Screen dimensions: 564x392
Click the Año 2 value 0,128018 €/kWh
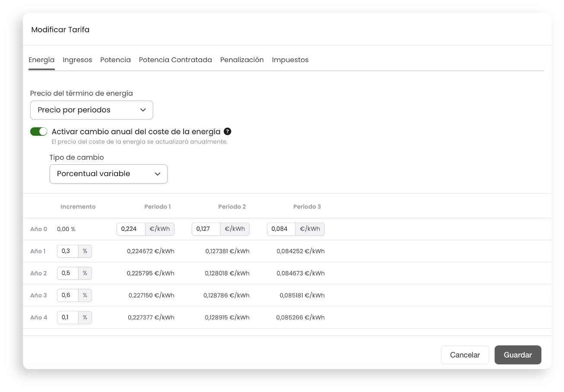tap(227, 273)
